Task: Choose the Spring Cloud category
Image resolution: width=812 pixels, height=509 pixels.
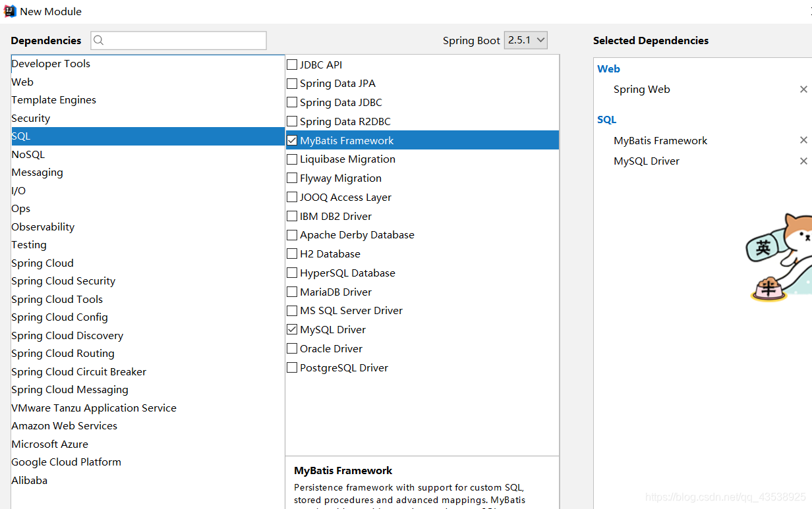Action: point(148,263)
